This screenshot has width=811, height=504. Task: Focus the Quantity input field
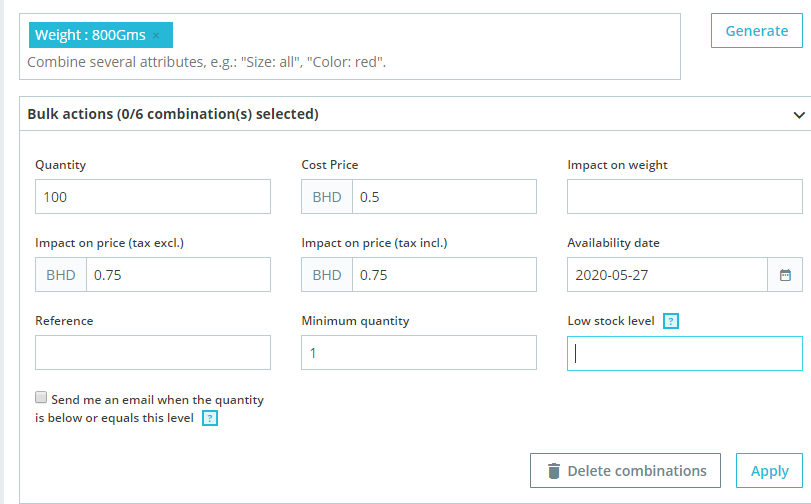pos(152,197)
